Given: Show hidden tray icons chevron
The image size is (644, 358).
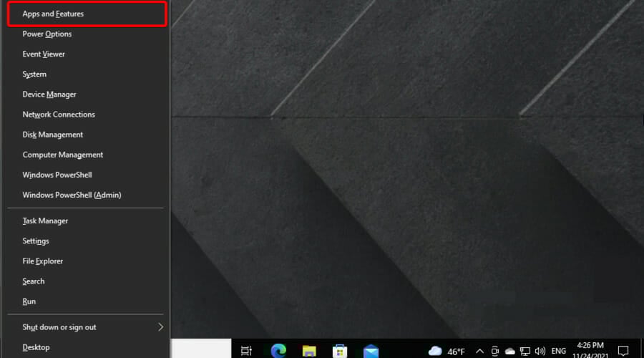Looking at the screenshot, I should point(479,351).
